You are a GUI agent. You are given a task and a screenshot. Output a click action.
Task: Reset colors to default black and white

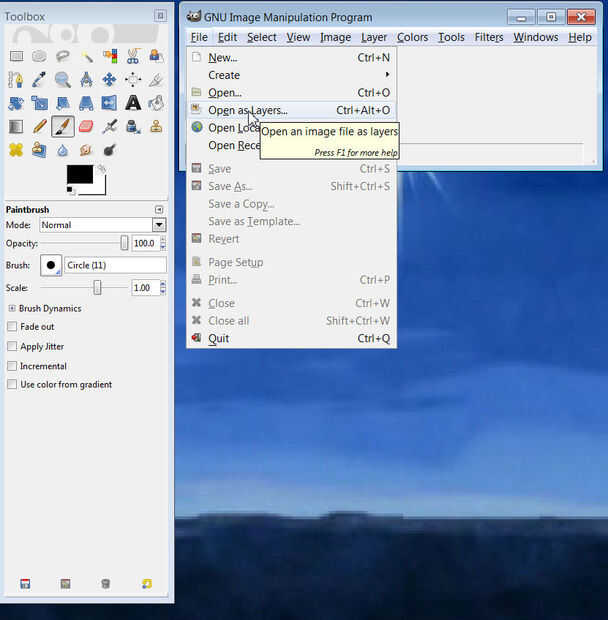tap(71, 191)
